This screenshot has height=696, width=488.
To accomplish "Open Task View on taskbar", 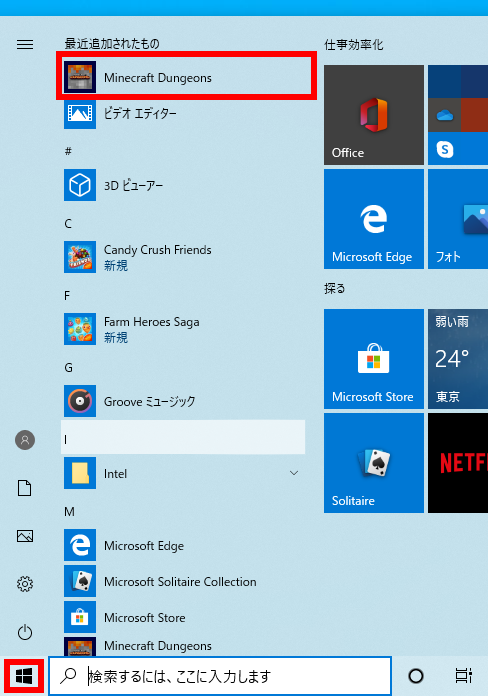I will click(463, 676).
